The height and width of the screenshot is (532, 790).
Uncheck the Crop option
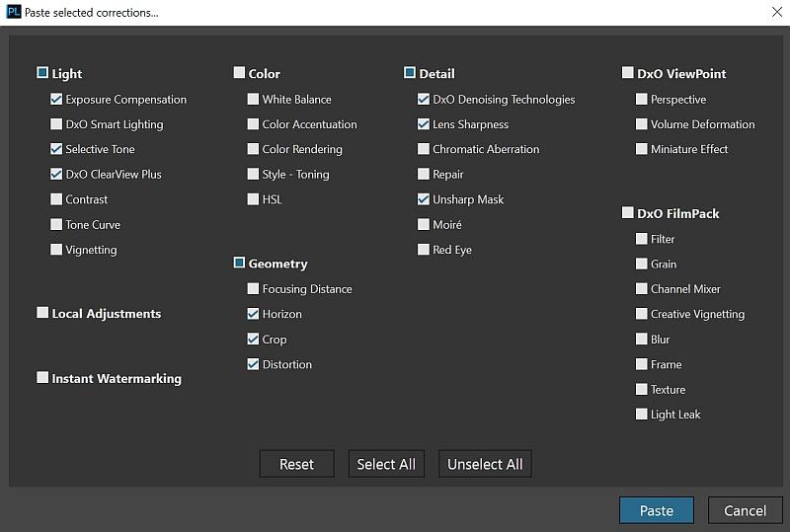[x=253, y=339]
